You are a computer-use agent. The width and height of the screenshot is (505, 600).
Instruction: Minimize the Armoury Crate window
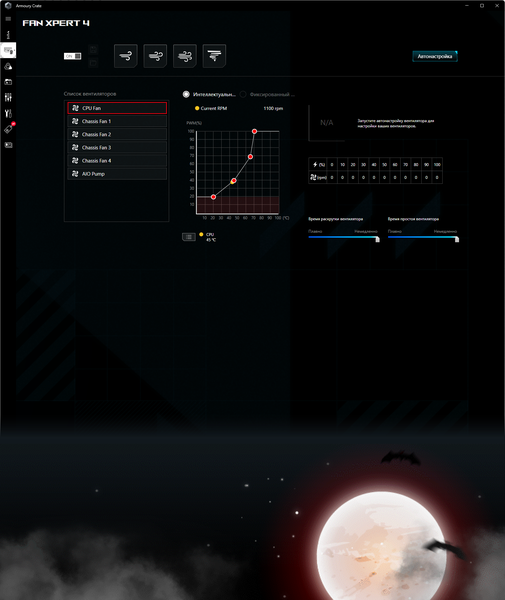point(467,5)
